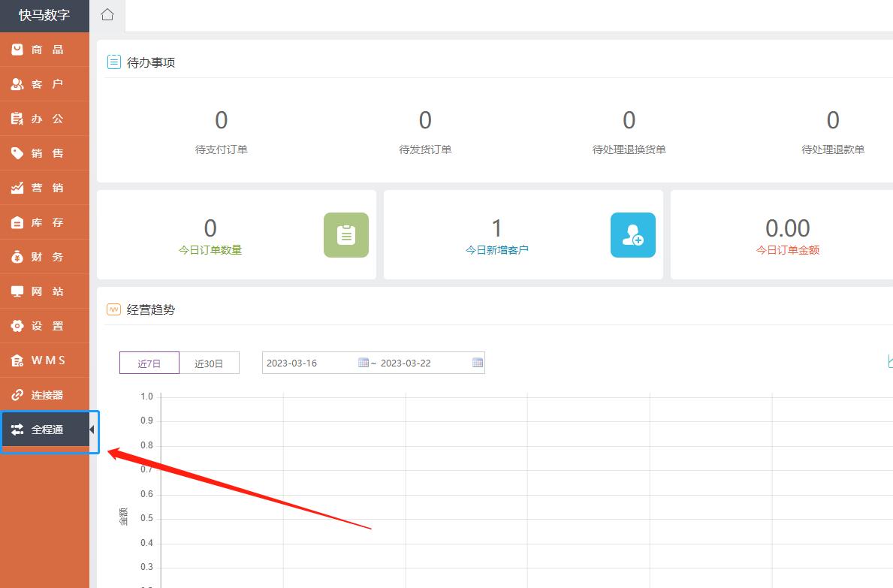The width and height of the screenshot is (893, 588).
Task: Open the 财务 menu label
Action: [x=47, y=257]
